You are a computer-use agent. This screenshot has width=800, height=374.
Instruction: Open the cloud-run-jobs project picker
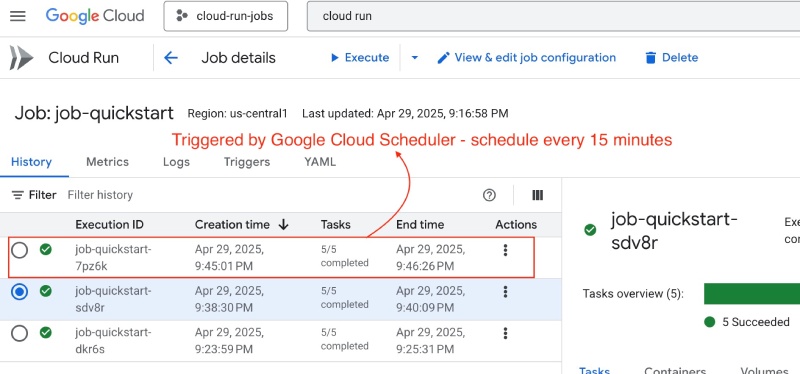pos(226,16)
